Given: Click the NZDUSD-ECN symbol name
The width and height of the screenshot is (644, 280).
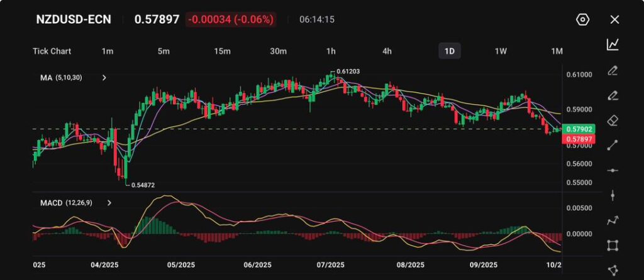Looking at the screenshot, I should 74,19.
